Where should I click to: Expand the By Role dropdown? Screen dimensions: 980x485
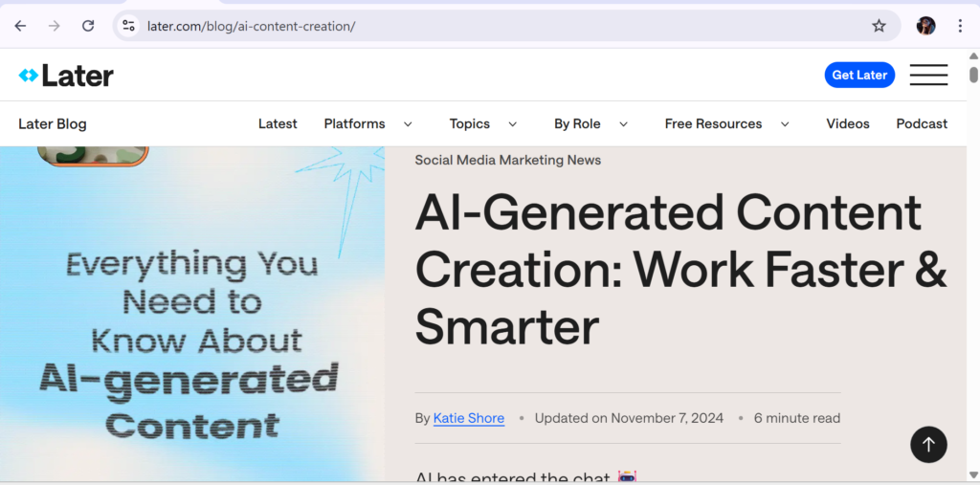click(590, 123)
